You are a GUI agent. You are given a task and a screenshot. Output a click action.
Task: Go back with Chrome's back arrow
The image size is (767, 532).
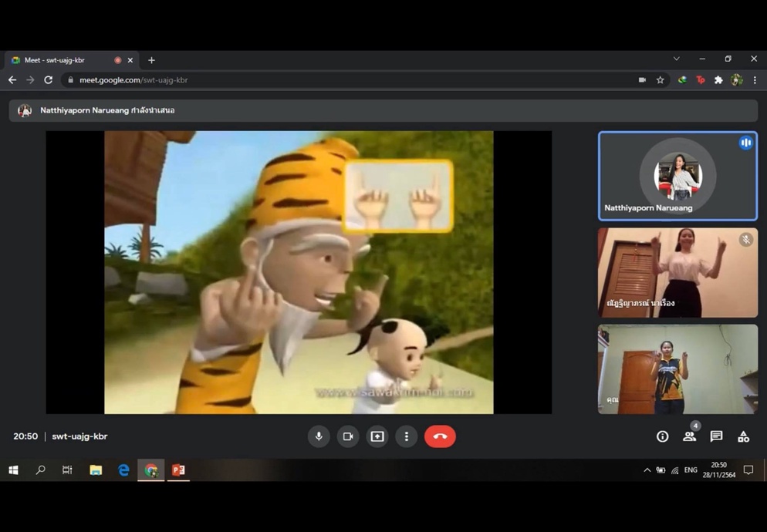coord(12,79)
